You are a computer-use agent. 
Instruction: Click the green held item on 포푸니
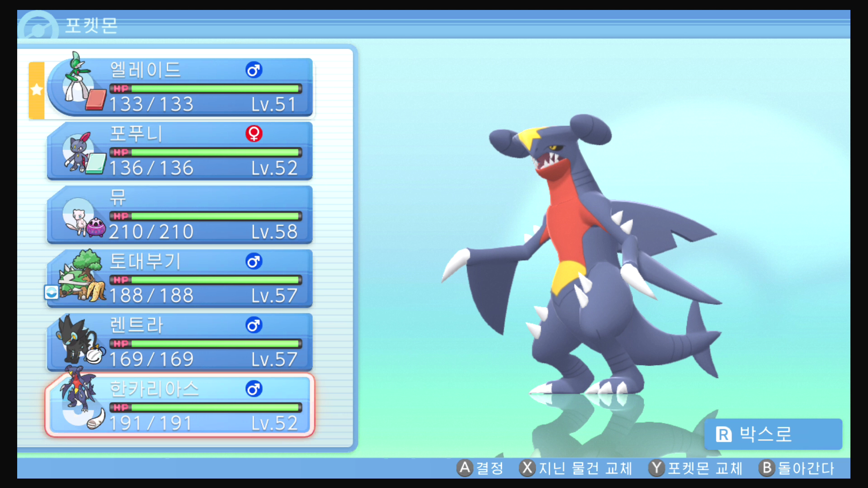(x=96, y=164)
